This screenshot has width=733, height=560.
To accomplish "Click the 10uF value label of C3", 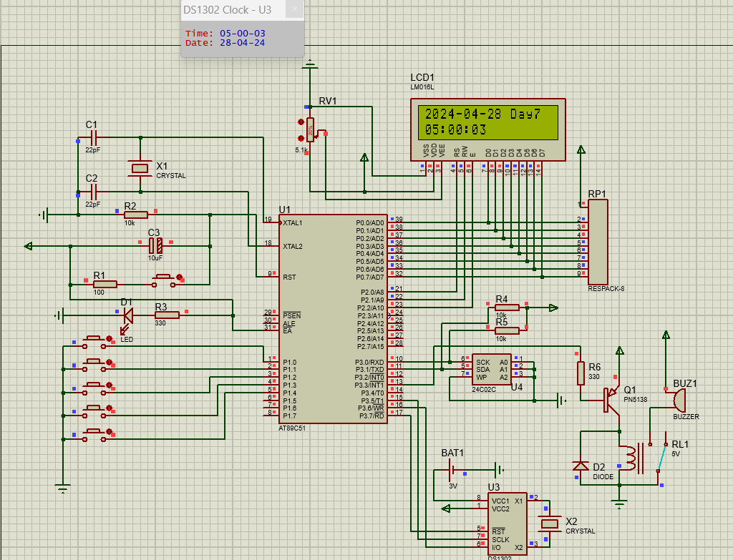I will click(155, 257).
